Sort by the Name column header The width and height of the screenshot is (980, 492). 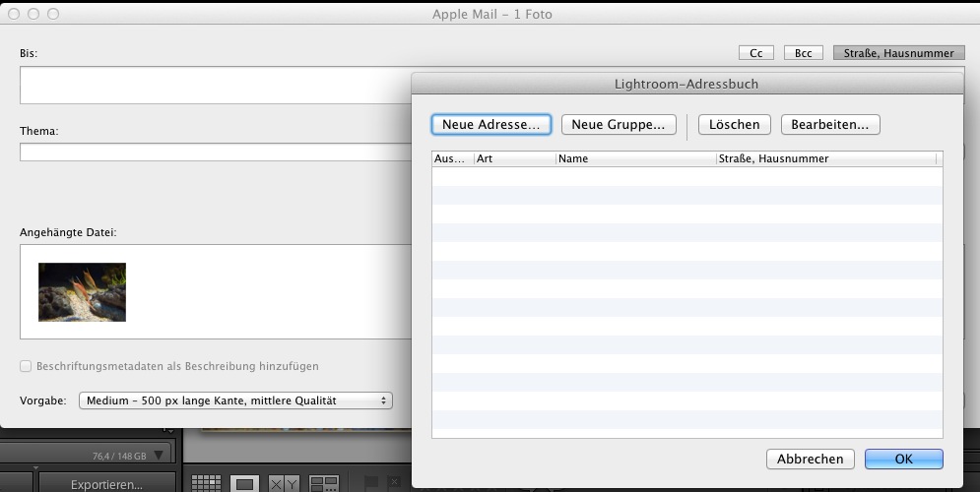point(636,158)
